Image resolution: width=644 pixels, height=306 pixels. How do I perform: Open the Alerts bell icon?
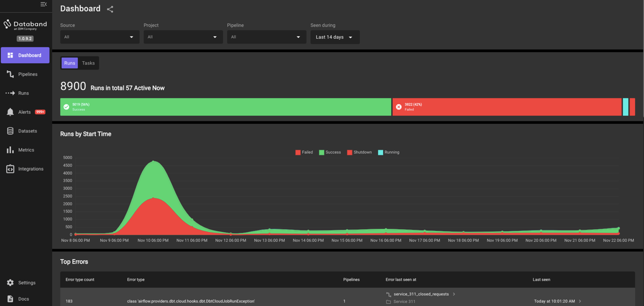click(x=10, y=112)
